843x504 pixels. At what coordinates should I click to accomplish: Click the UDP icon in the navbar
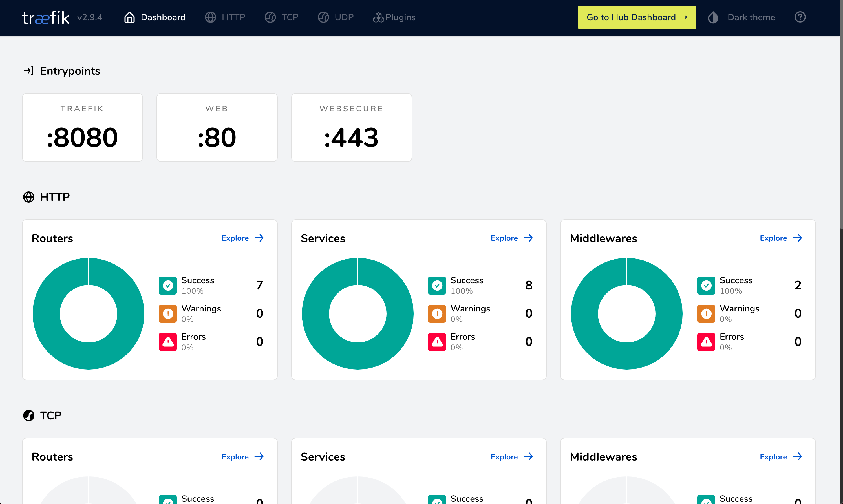pos(323,17)
